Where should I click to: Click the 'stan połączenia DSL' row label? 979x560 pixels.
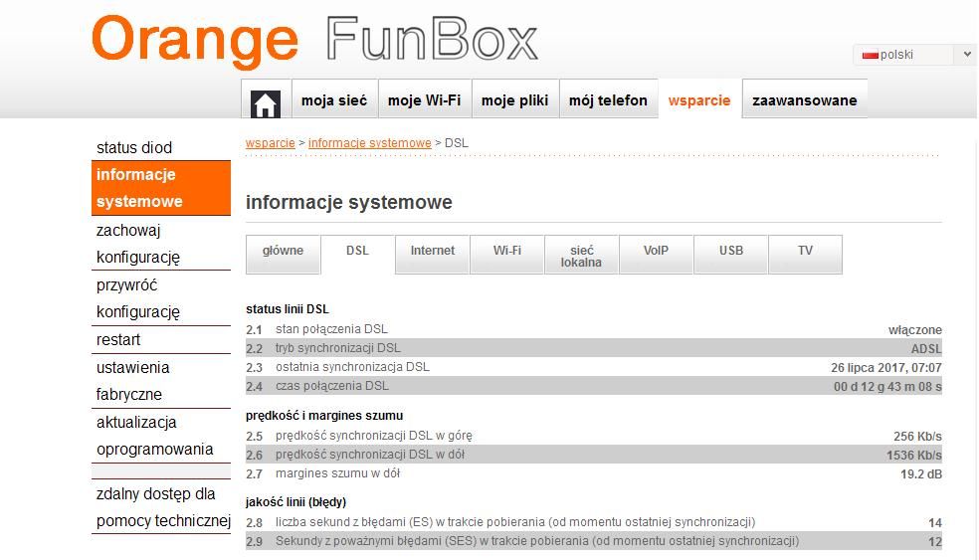pyautogui.click(x=331, y=329)
